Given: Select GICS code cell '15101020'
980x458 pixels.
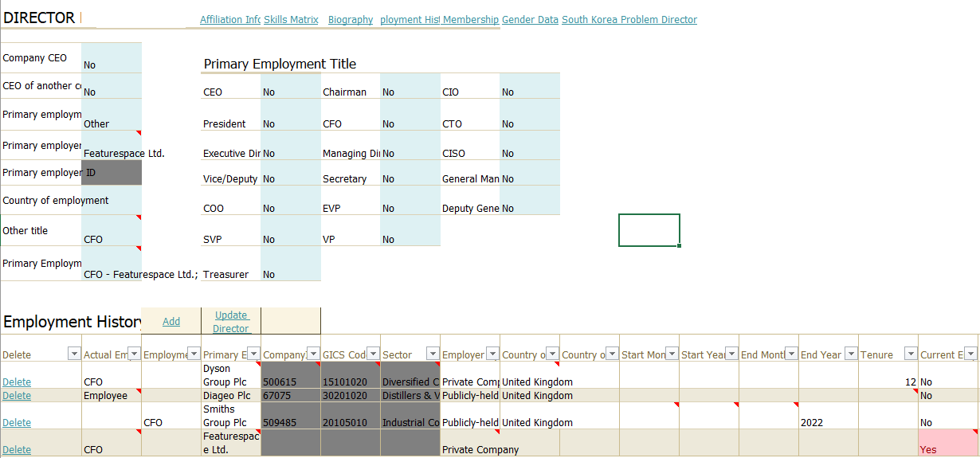Looking at the screenshot, I should tap(351, 375).
